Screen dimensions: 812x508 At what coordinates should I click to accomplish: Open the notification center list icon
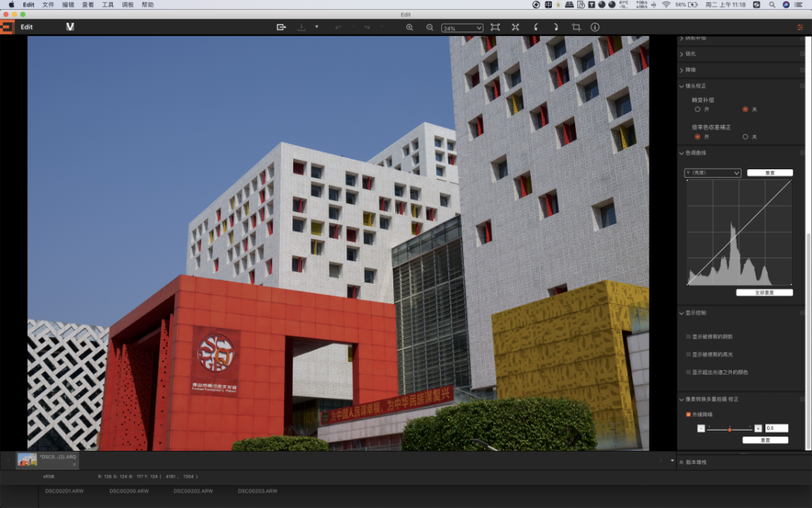(x=799, y=5)
